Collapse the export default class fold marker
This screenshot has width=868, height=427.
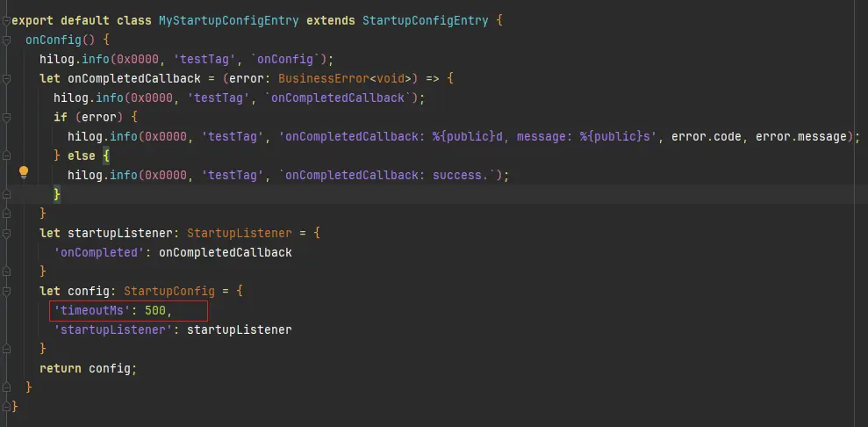click(x=5, y=21)
